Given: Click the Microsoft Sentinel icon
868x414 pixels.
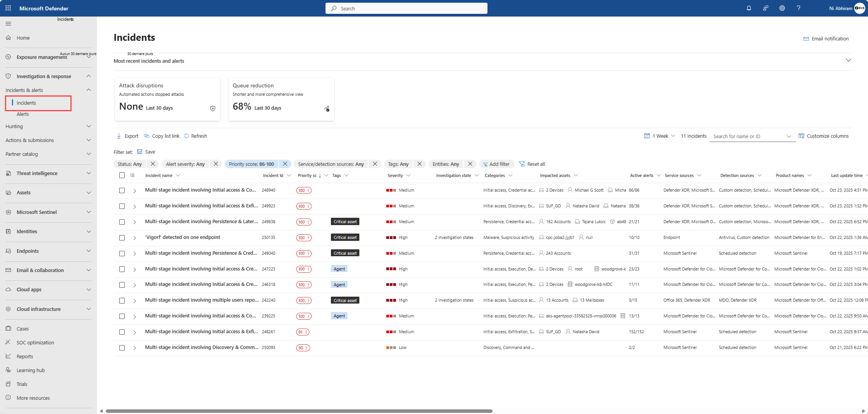Looking at the screenshot, I should click(8, 212).
